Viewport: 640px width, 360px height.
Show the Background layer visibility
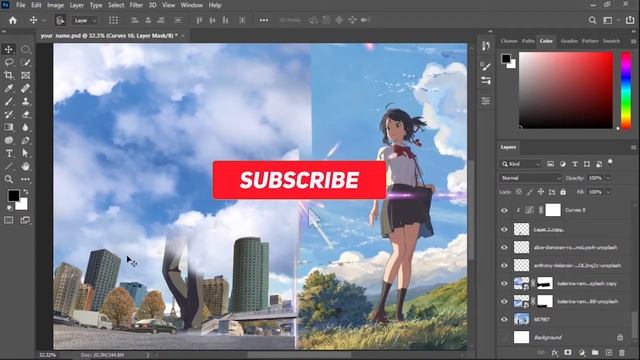pyautogui.click(x=504, y=338)
